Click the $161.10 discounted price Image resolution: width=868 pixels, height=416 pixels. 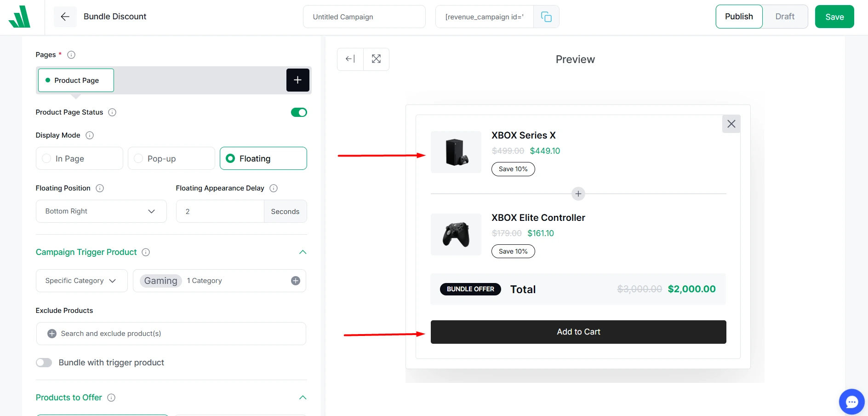pyautogui.click(x=541, y=233)
